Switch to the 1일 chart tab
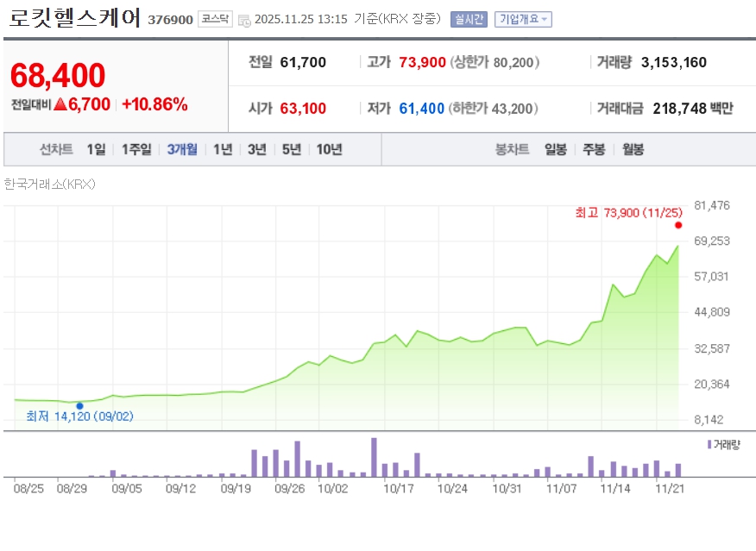 [93, 149]
